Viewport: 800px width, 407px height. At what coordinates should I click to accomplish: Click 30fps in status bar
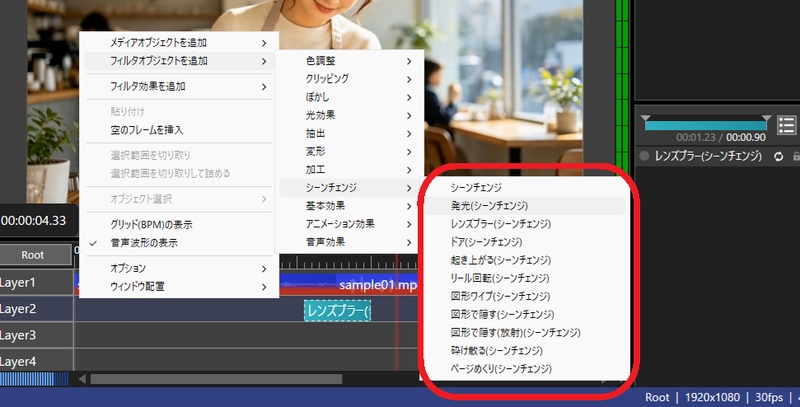(769, 398)
